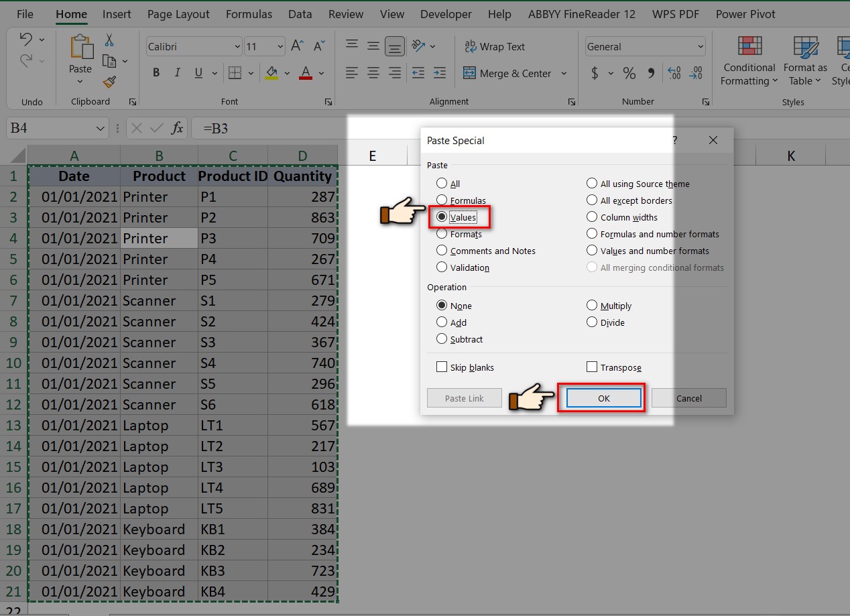Enable the Transpose checkbox
The width and height of the screenshot is (850, 616).
592,367
